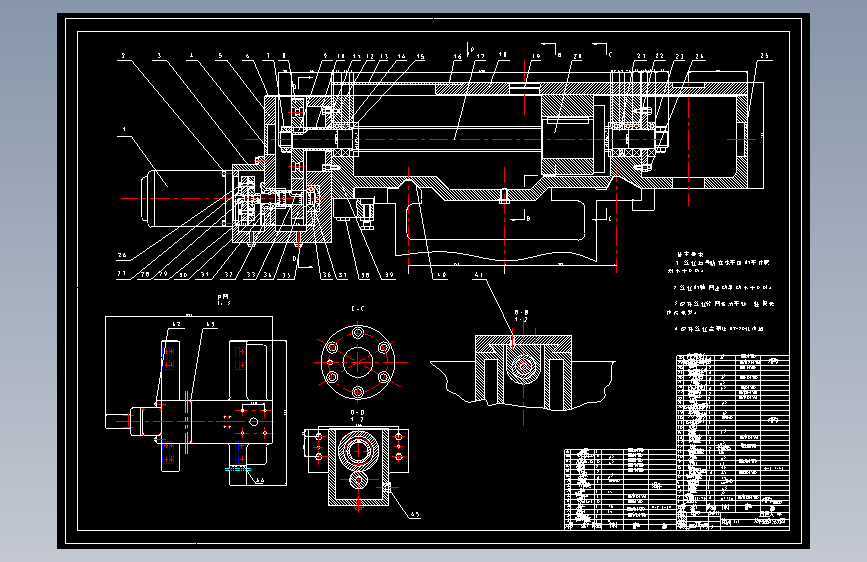Click part number 1 leader label
The width and height of the screenshot is (867, 562).
(124, 129)
